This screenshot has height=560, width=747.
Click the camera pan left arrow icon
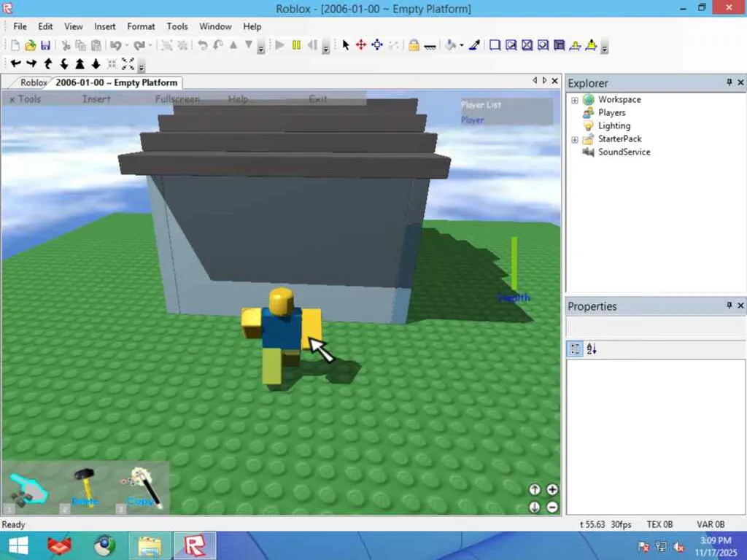(x=15, y=63)
